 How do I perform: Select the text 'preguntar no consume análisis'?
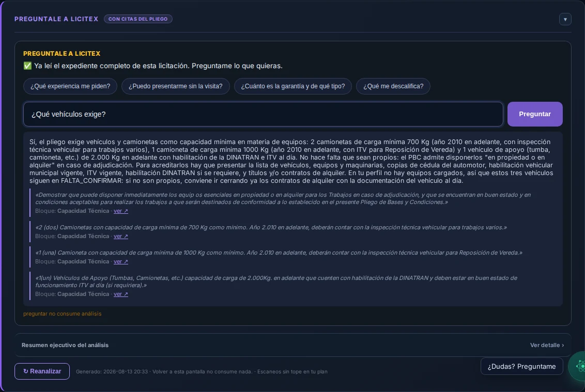(63, 313)
